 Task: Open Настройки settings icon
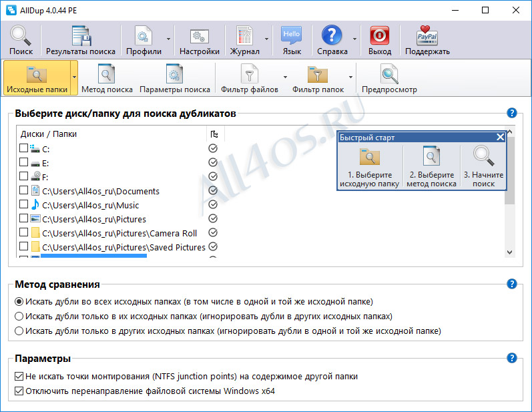199,36
